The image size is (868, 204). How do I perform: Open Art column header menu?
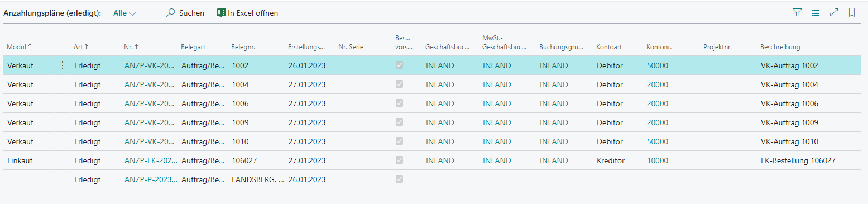[x=81, y=47]
